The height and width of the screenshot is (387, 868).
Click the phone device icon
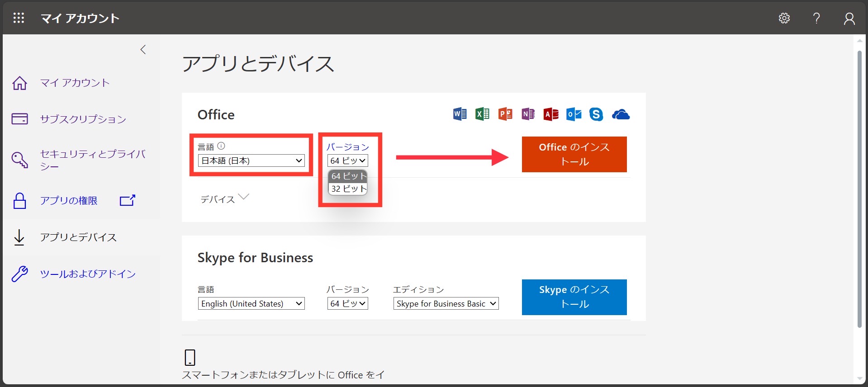point(190,358)
